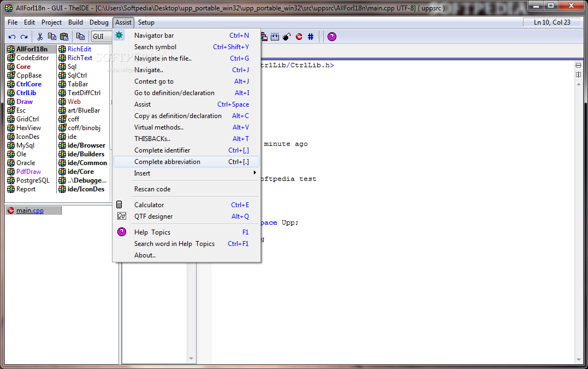The image size is (588, 369).
Task: Click the Paste clipboard icon
Action: coord(64,37)
